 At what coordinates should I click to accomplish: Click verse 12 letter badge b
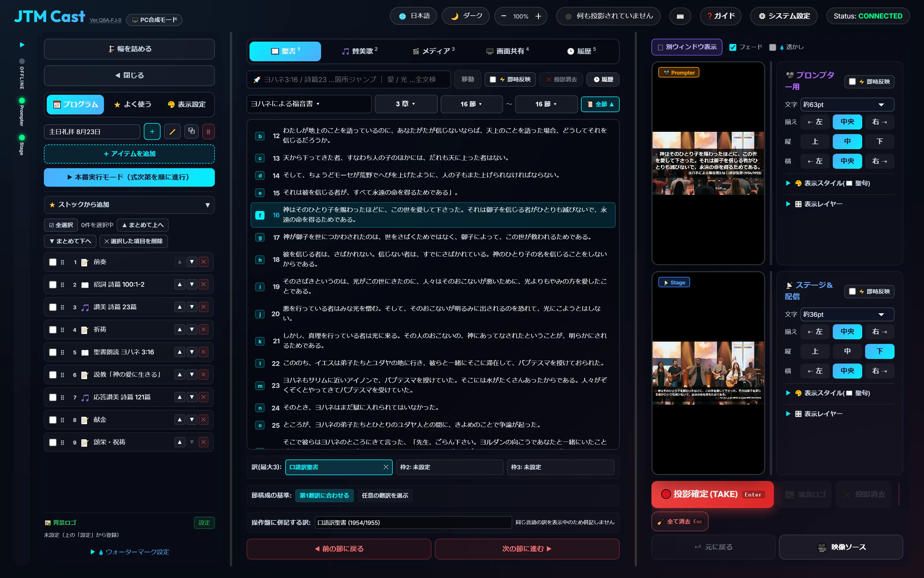[260, 136]
